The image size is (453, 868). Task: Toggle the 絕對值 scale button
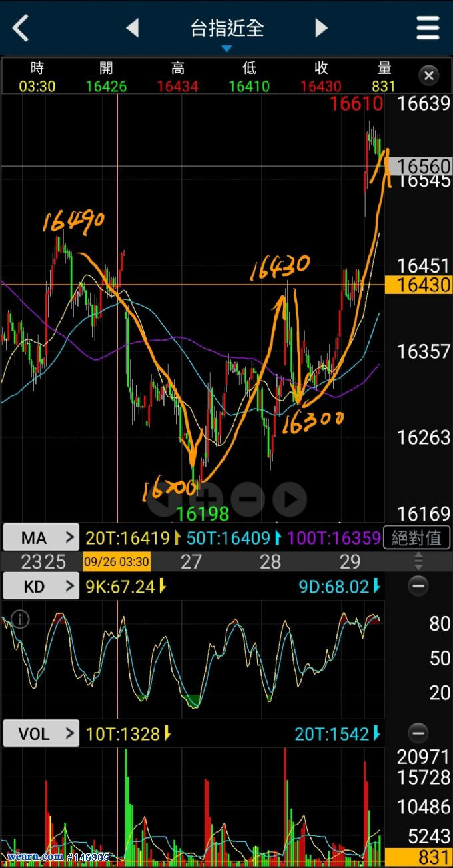[x=417, y=537]
